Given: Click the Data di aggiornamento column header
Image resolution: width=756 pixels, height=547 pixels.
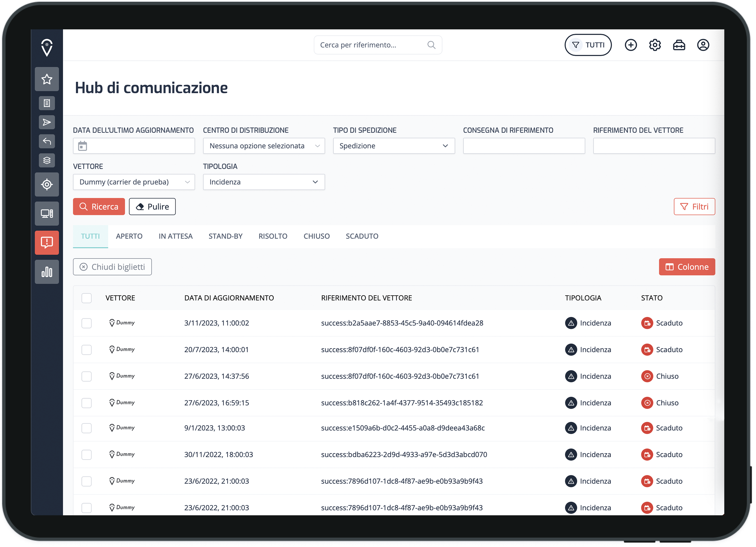Looking at the screenshot, I should click(x=230, y=298).
